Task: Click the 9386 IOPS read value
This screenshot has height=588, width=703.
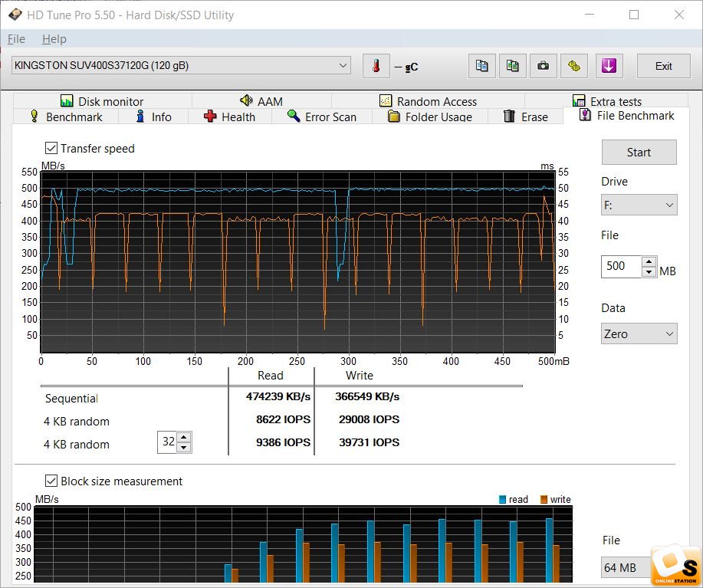Action: coord(284,442)
